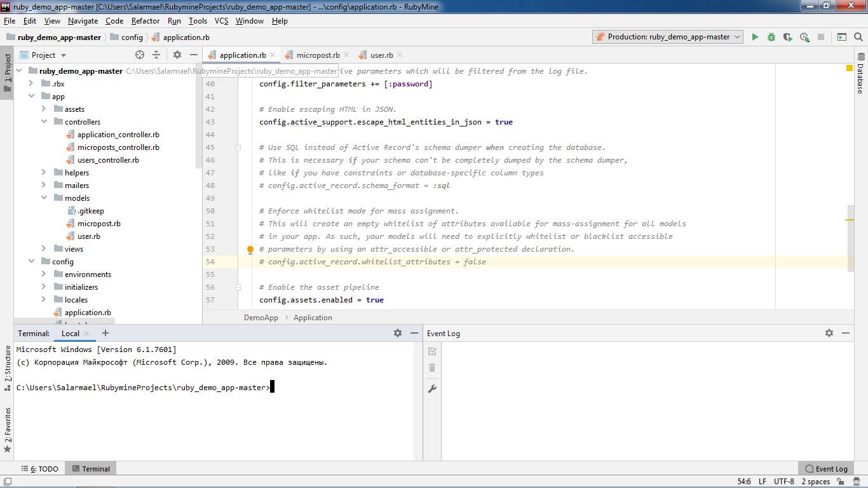The width and height of the screenshot is (868, 488).
Task: Toggle the Project side tool window
Action: 8,72
